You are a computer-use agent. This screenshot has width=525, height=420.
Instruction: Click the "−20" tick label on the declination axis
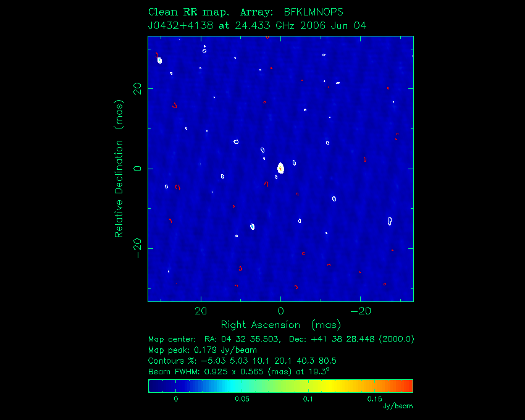point(138,248)
